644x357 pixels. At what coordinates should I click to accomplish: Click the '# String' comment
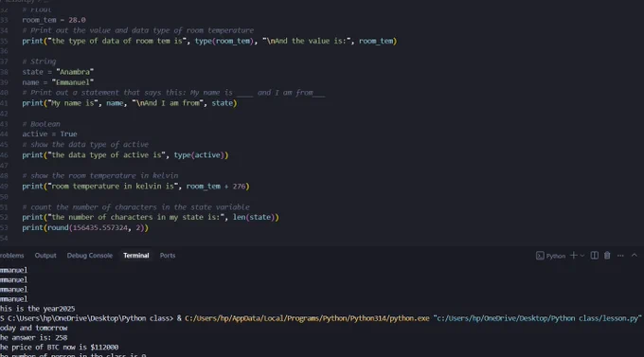pos(39,62)
